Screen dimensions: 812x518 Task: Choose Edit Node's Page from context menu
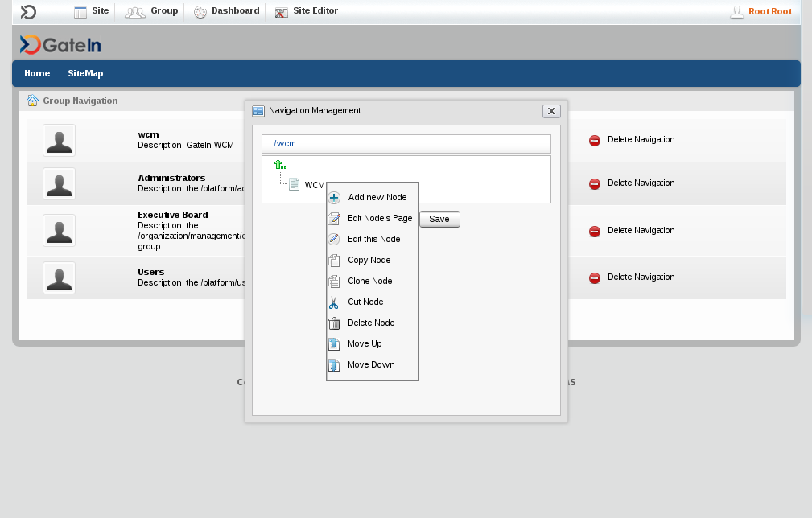380,218
